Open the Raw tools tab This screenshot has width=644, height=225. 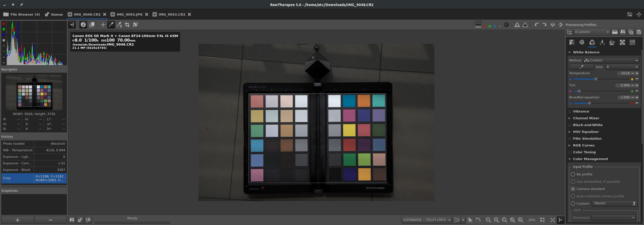pos(622,42)
